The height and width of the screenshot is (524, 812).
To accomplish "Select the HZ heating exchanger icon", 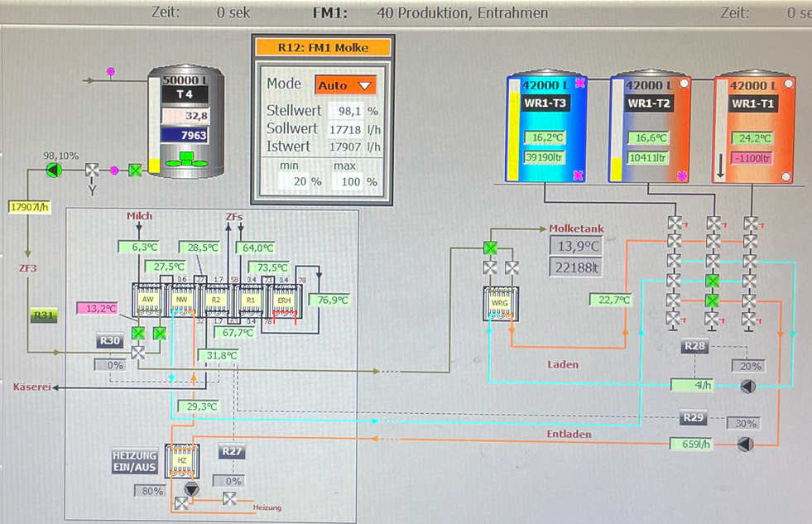I will (182, 460).
